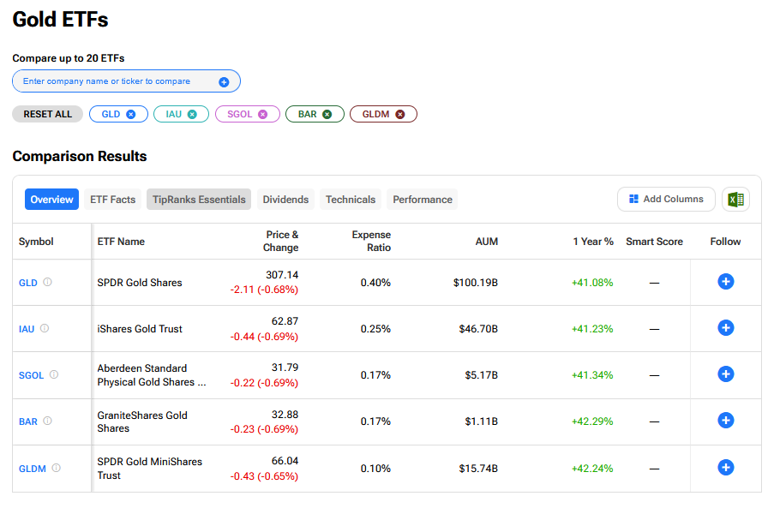Open the Add Columns button

666,199
